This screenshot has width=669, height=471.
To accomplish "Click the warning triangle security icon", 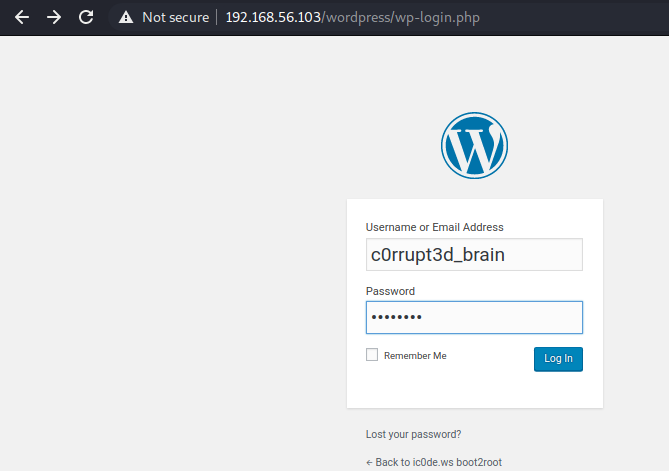I will click(x=126, y=17).
